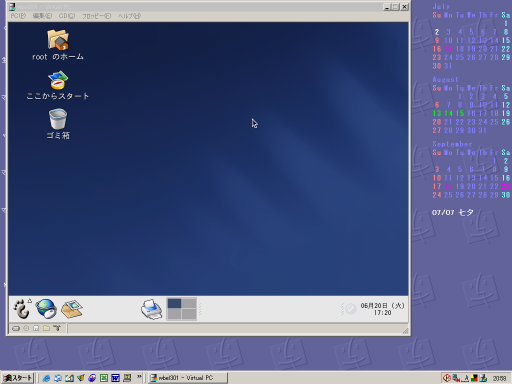Launch the web browser globe-and-mouse icon

pos(46,309)
